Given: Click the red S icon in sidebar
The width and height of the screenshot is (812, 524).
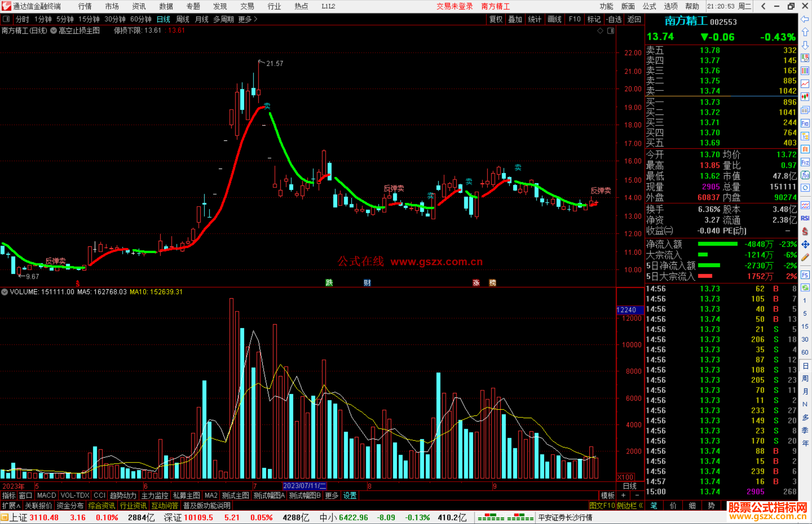Looking at the screenshot, I should [805, 231].
